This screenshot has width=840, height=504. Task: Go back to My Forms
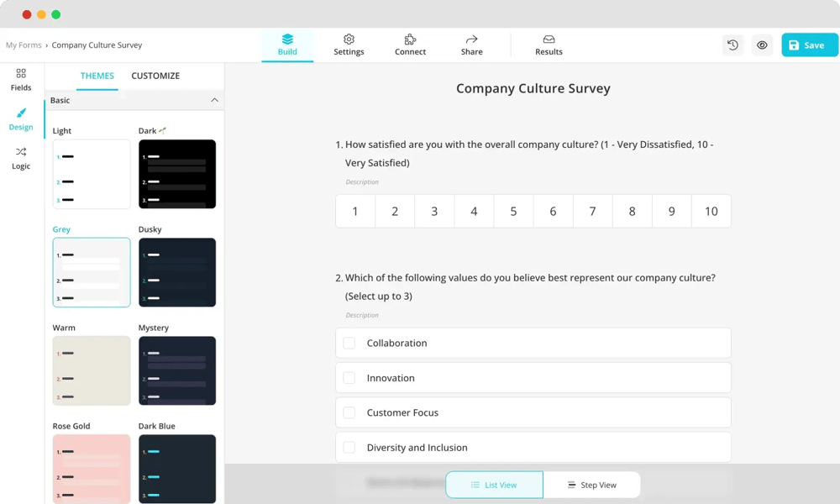point(24,45)
